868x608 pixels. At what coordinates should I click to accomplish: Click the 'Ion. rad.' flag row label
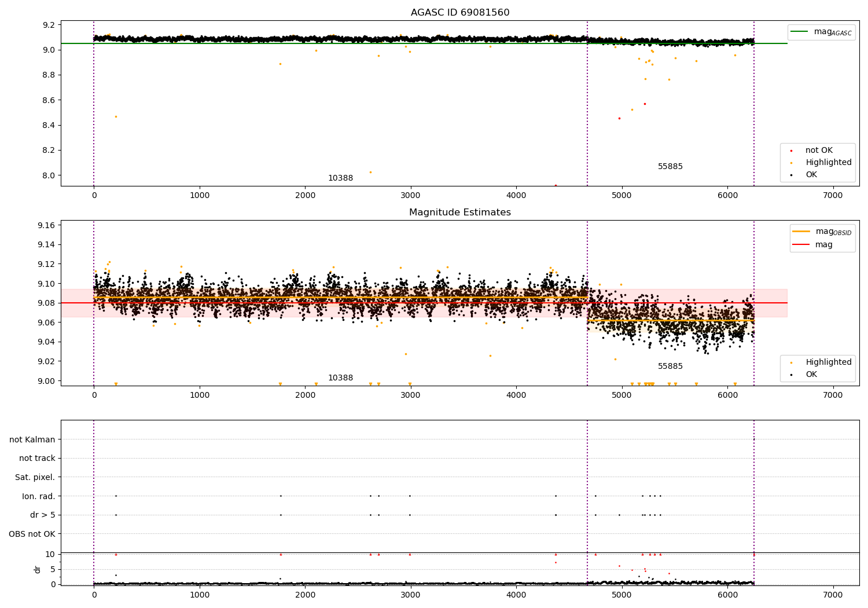[x=39, y=496]
